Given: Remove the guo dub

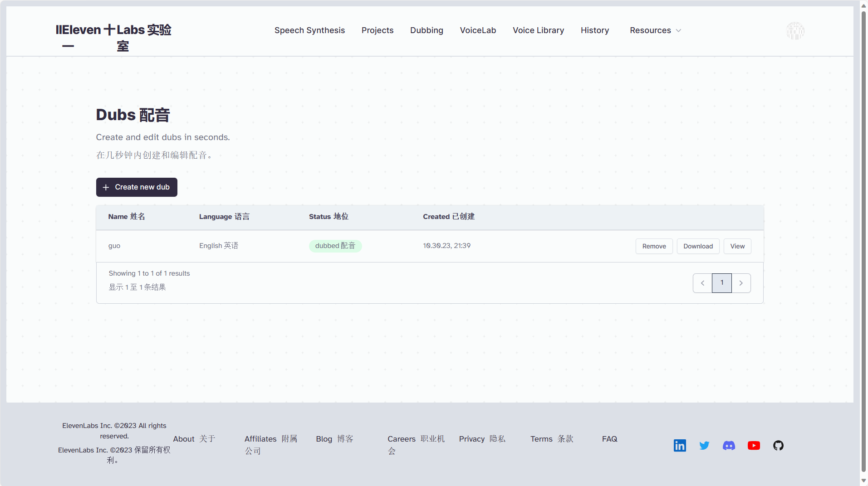Looking at the screenshot, I should coord(654,246).
